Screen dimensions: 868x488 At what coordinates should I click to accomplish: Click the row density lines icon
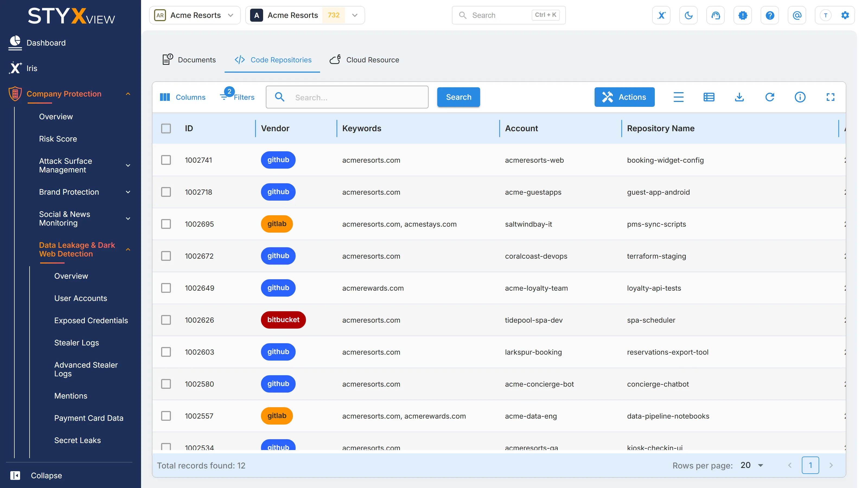click(x=678, y=97)
